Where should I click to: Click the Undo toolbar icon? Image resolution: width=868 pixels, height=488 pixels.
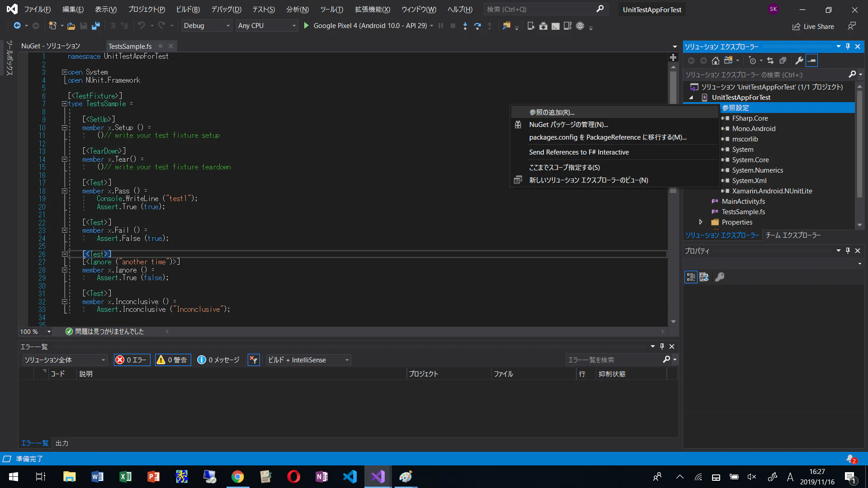point(142,26)
